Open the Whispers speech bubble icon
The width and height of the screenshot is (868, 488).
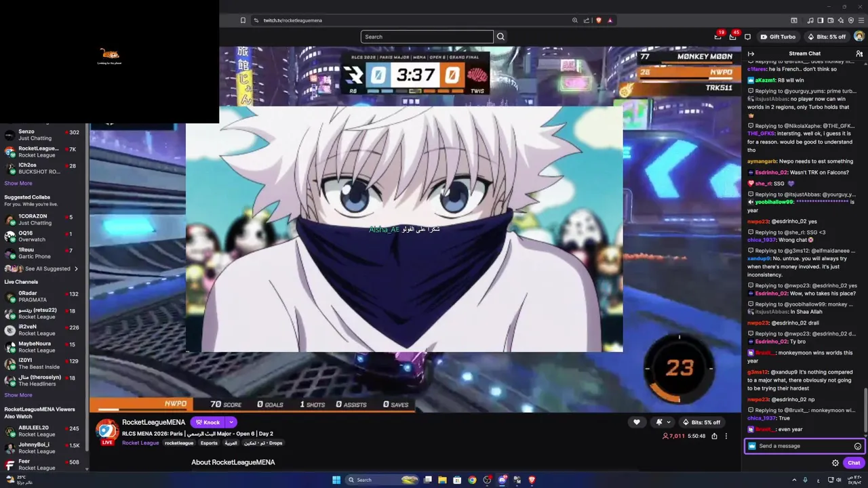[747, 37]
